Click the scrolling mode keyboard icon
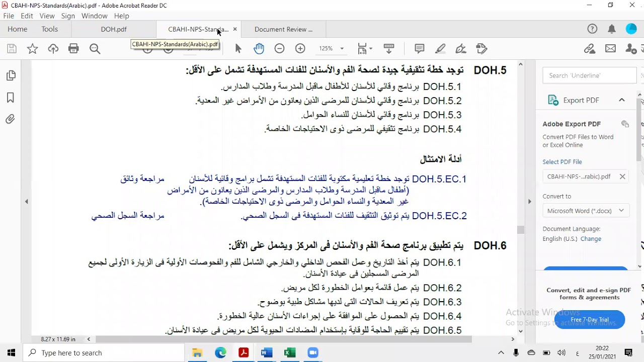Image resolution: width=644 pixels, height=362 pixels. click(389, 49)
